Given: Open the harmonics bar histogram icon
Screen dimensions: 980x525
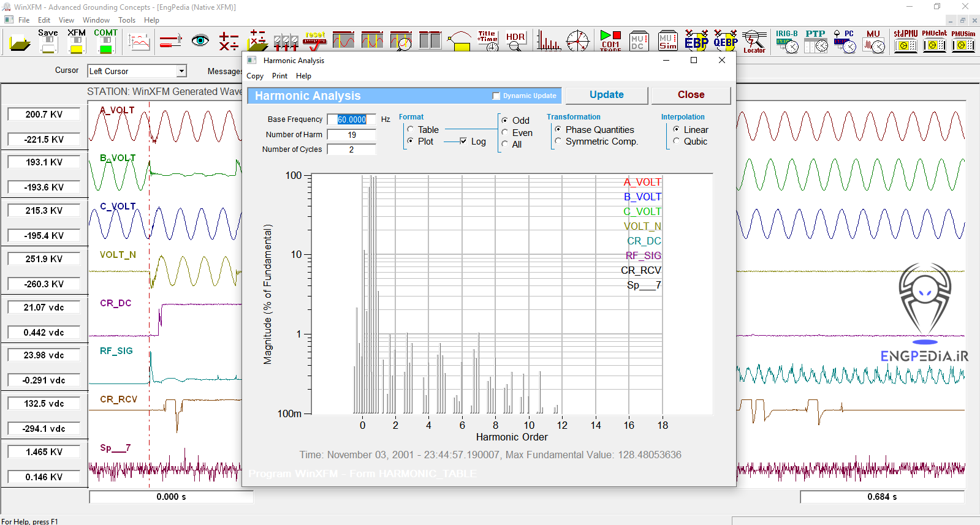Looking at the screenshot, I should coord(549,41).
